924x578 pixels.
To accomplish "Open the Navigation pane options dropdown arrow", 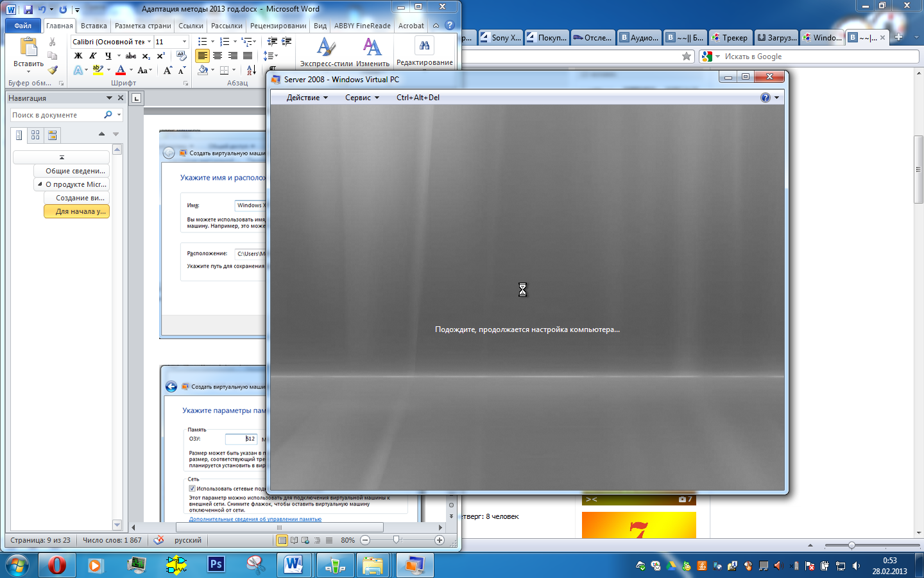I will [109, 98].
